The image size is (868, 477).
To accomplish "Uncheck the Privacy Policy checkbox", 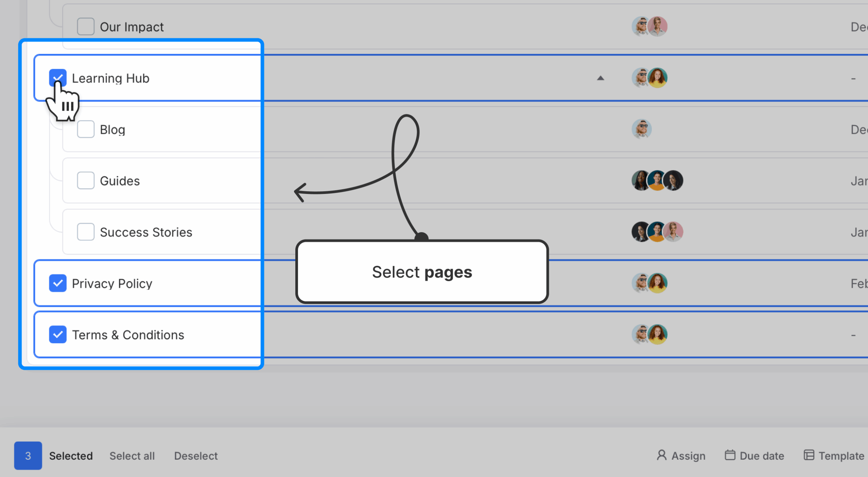I will point(58,283).
